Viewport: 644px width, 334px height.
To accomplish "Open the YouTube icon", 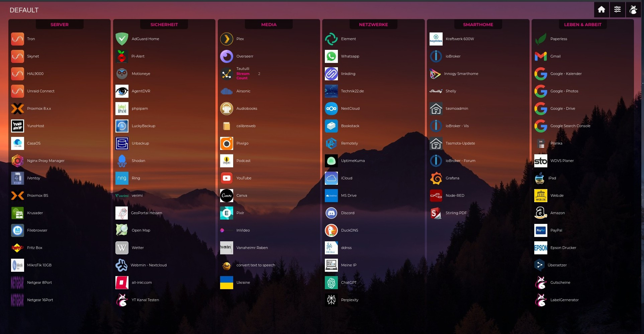I will click(226, 178).
